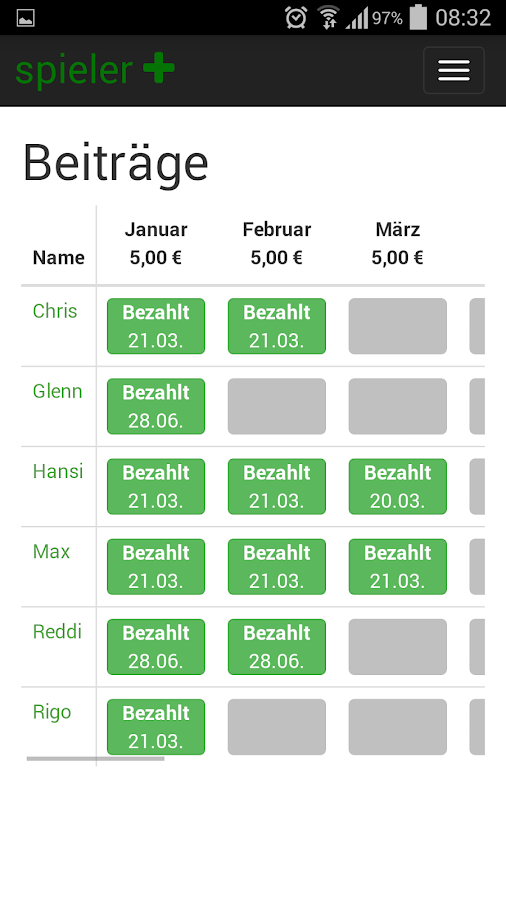Screen dimensions: 506x900
Task: Tap the Wi-Fi status icon
Action: point(328,18)
